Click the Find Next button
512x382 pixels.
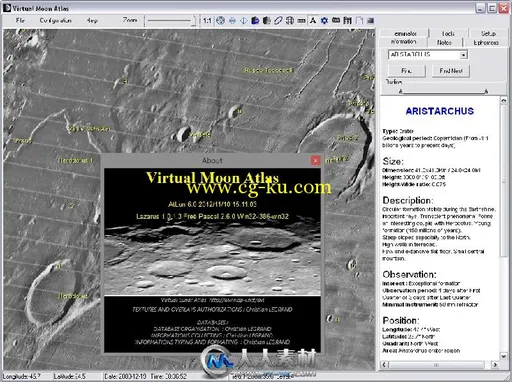coord(451,71)
